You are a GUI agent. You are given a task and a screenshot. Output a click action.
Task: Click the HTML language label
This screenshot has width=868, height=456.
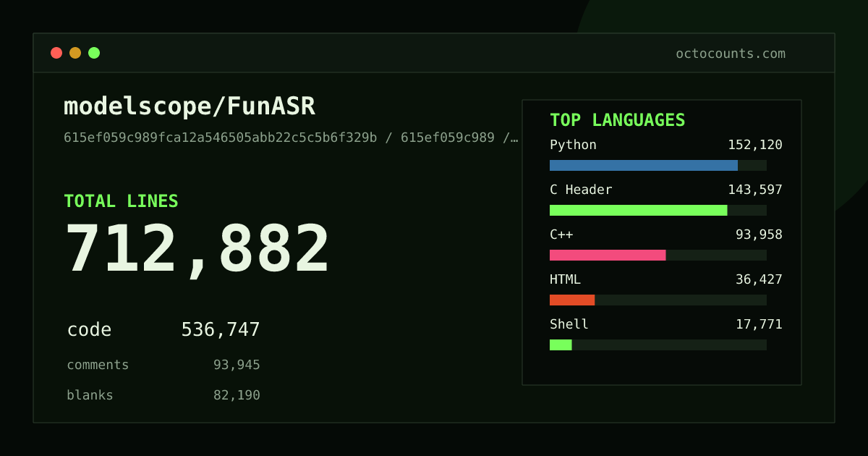pos(565,279)
